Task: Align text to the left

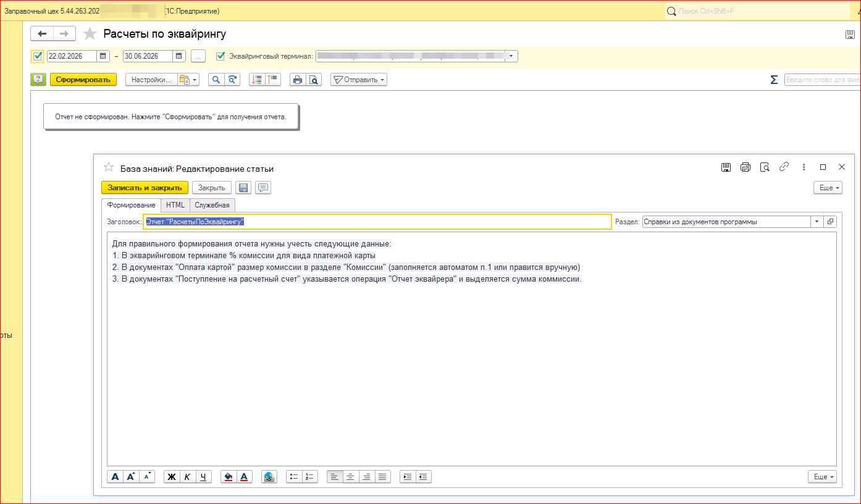Action: point(335,477)
